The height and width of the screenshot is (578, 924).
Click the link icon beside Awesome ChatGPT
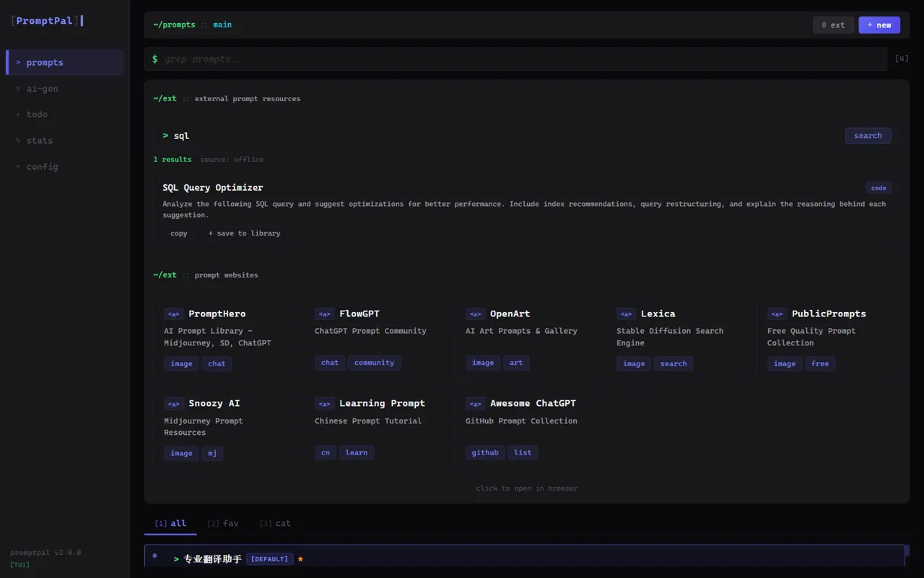coord(475,404)
